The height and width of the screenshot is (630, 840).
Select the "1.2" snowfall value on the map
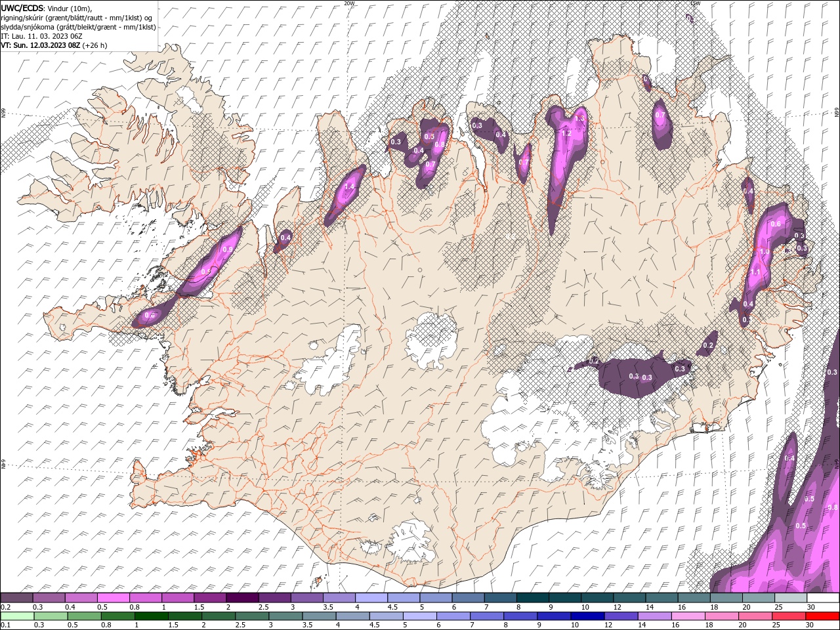[567, 133]
